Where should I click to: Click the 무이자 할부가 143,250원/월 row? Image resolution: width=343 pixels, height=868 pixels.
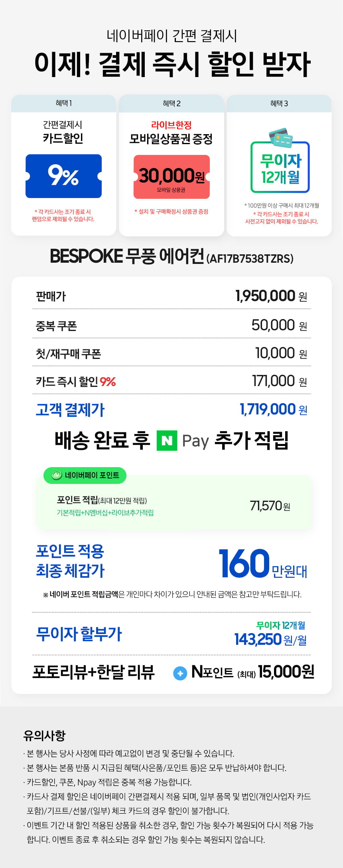(171, 634)
